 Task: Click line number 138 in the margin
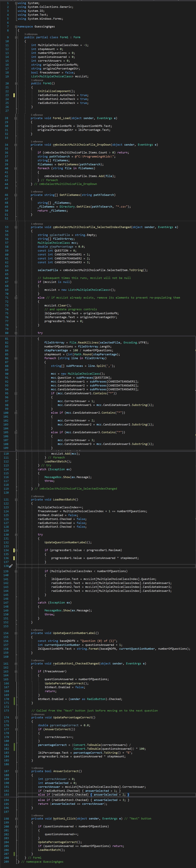click(6, 566)
